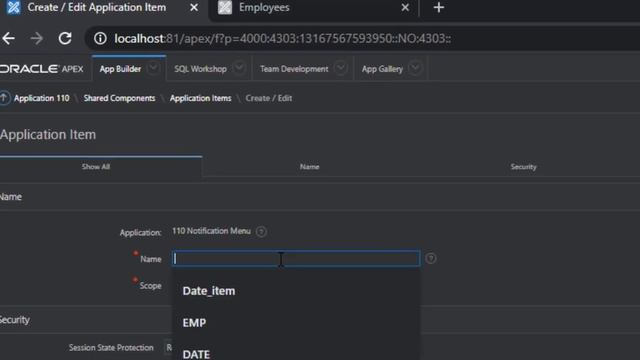Select the Show All tab
This screenshot has width=640, height=360.
pos(96,167)
